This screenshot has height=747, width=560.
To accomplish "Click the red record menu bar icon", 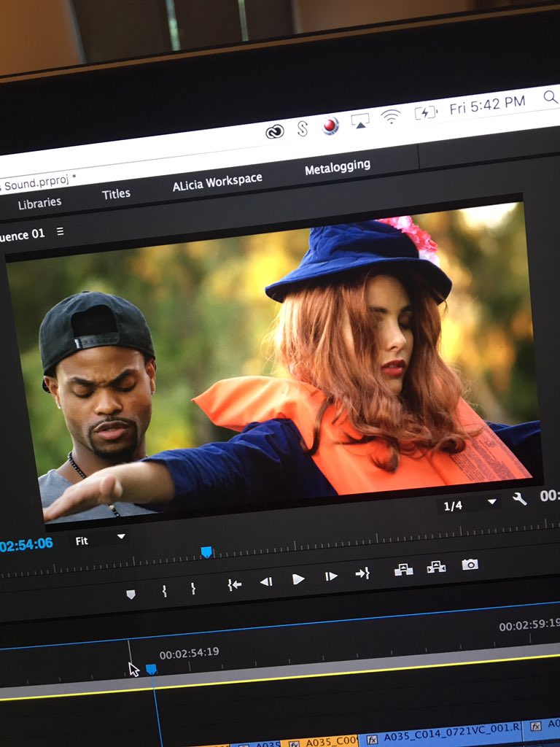I will 330,125.
